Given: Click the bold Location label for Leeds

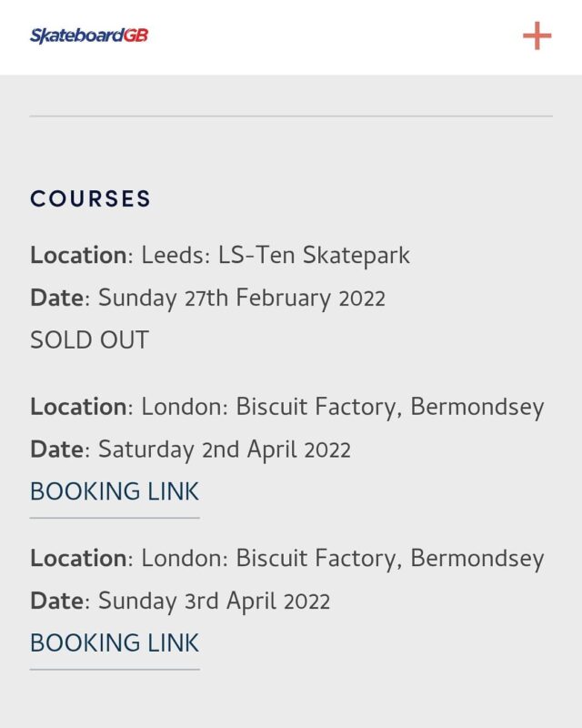Looking at the screenshot, I should click(x=78, y=255).
